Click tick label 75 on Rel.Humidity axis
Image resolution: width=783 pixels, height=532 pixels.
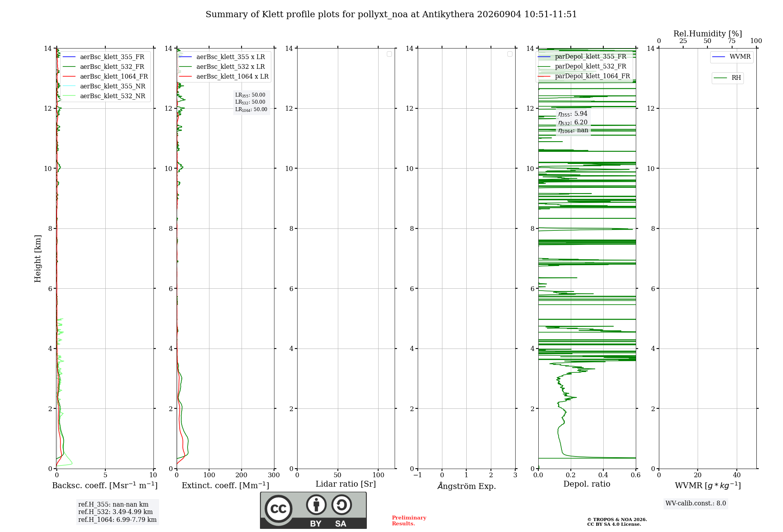pos(732,41)
